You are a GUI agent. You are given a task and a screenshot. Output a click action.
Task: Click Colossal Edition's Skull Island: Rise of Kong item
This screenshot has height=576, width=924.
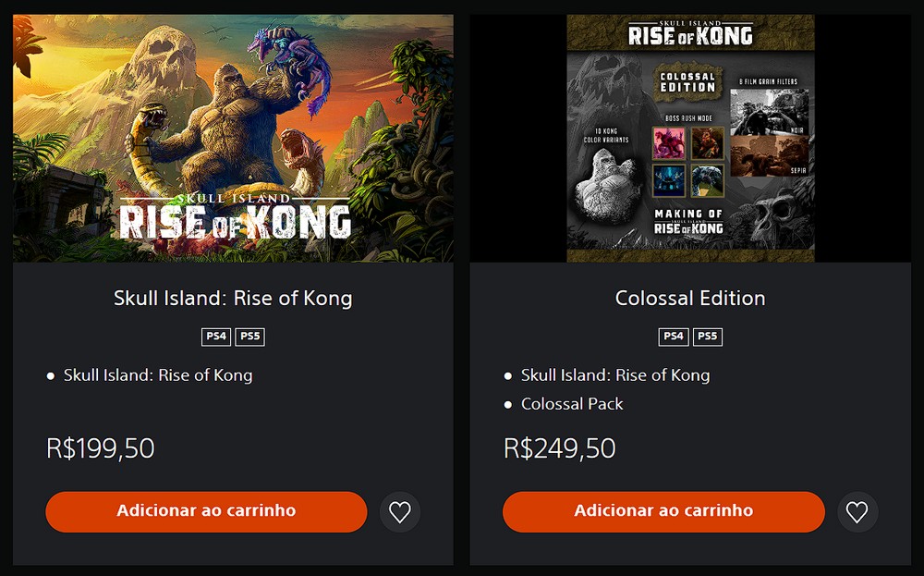(615, 375)
